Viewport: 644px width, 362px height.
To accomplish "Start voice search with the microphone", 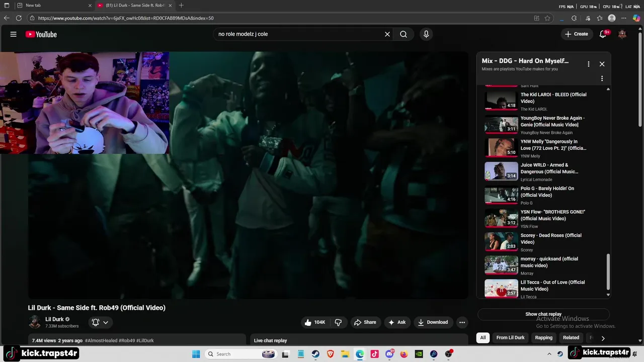I will click(x=426, y=34).
